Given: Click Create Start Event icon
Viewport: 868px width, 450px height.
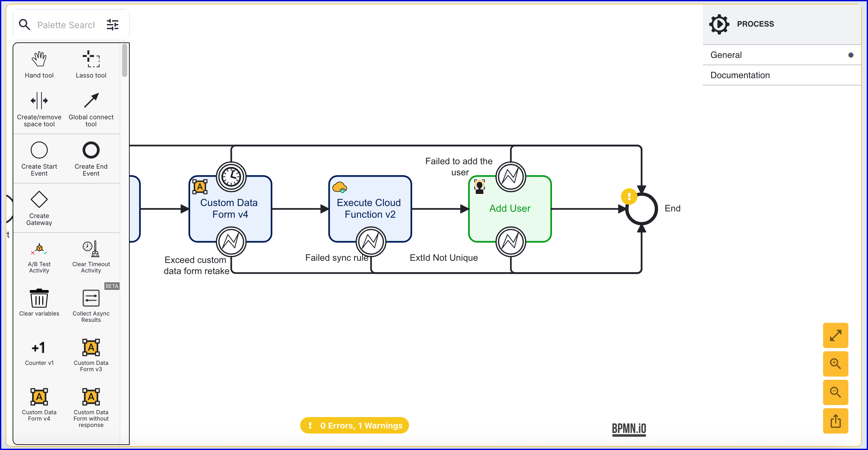Looking at the screenshot, I should (x=39, y=150).
